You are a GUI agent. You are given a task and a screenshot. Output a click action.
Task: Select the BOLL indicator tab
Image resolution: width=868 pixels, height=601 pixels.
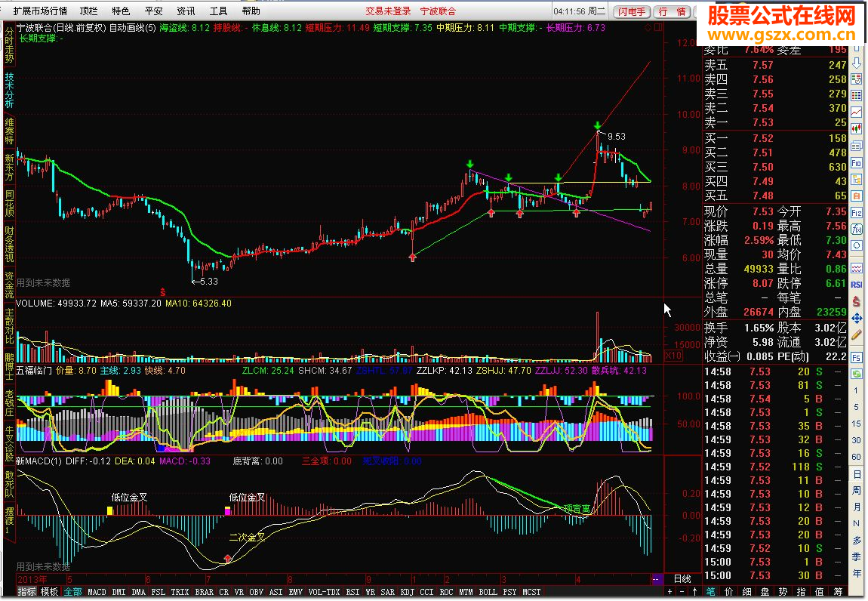coord(488,592)
